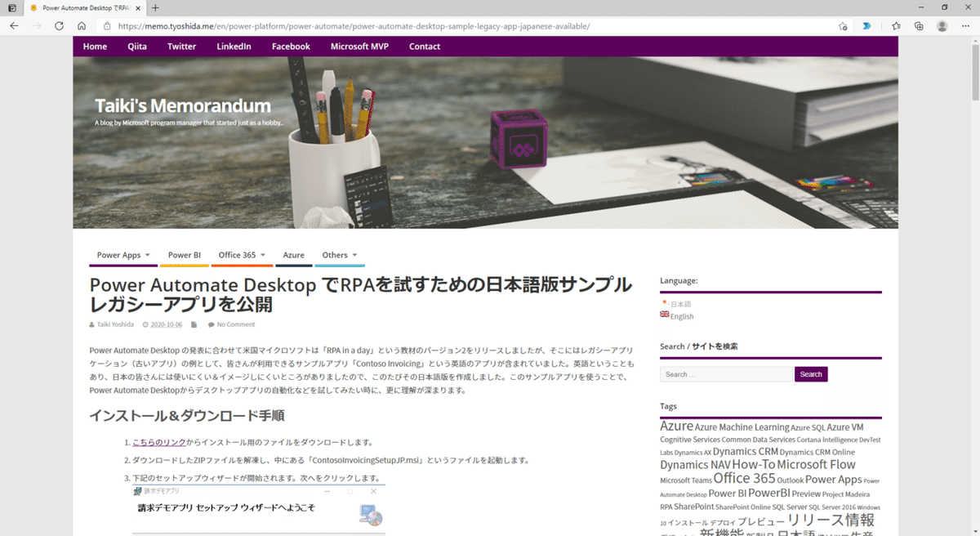
Task: Open the Cognitive Services tag
Action: [x=690, y=440]
